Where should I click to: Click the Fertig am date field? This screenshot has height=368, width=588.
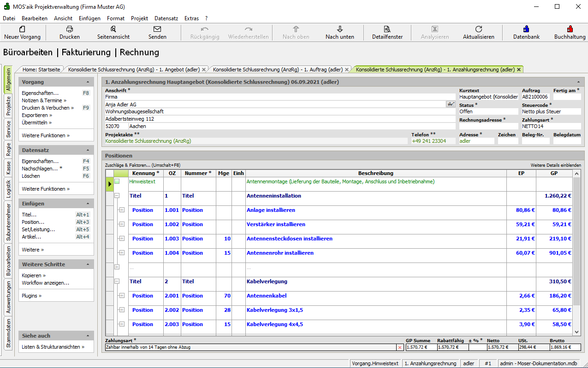coord(567,97)
